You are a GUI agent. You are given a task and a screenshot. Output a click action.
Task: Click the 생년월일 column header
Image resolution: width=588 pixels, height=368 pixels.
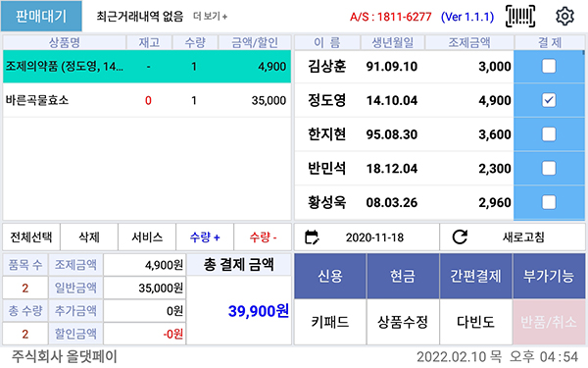(393, 42)
